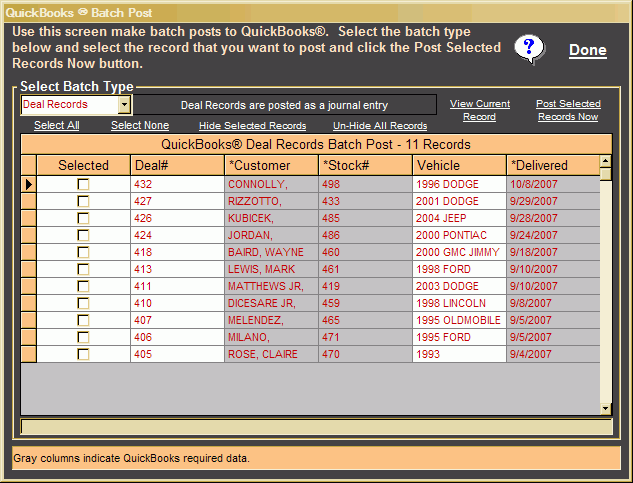Click customer cell JORDAN,
The width and height of the screenshot is (633, 483).
click(x=271, y=235)
